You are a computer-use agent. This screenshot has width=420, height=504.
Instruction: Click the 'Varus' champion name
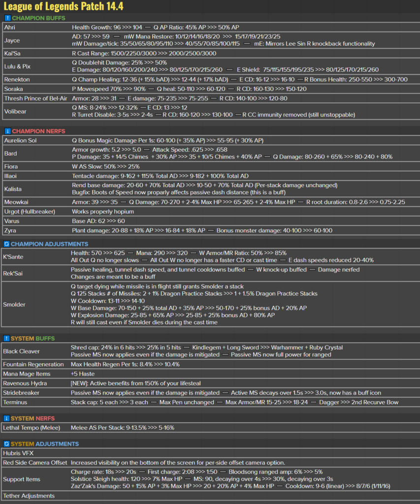pos(12,221)
